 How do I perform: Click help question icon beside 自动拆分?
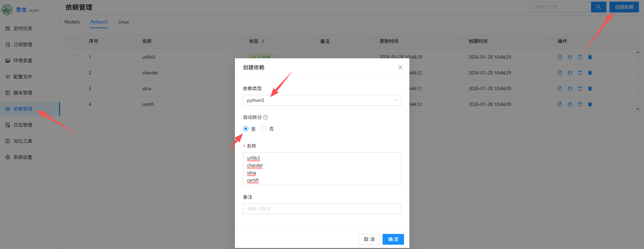(265, 117)
